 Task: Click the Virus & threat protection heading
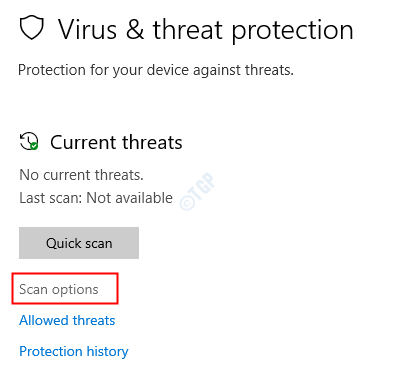(205, 30)
